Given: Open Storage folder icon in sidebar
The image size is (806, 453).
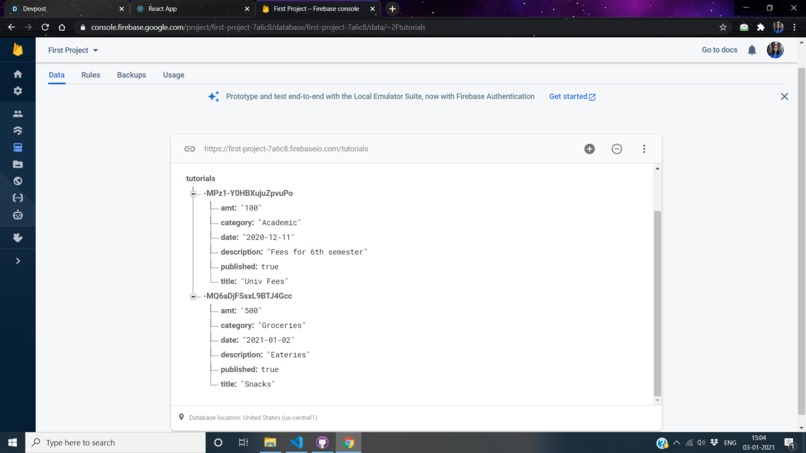Looking at the screenshot, I should click(17, 165).
